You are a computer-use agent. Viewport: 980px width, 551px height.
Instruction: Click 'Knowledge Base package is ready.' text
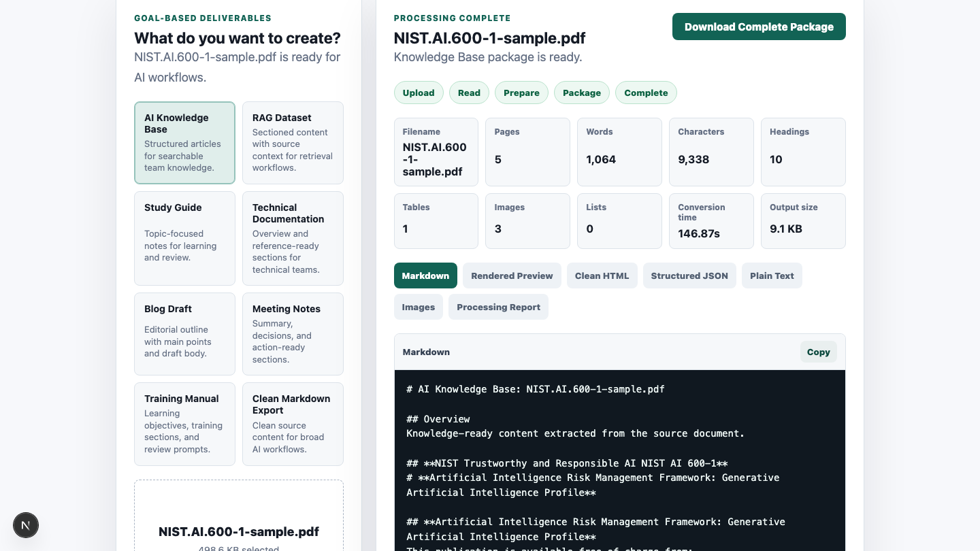(488, 57)
